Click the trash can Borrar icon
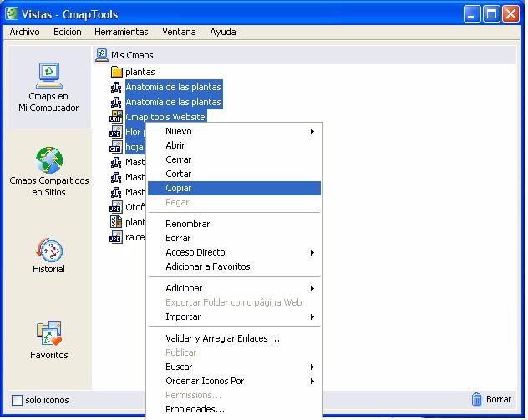Viewport: 528px width, 420px height. point(476,399)
